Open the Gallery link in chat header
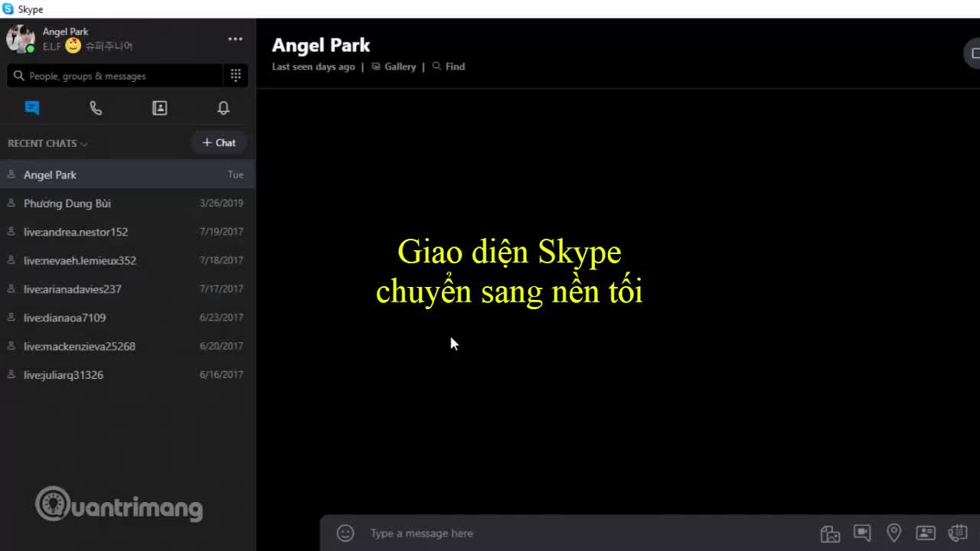980x551 pixels. (x=394, y=67)
